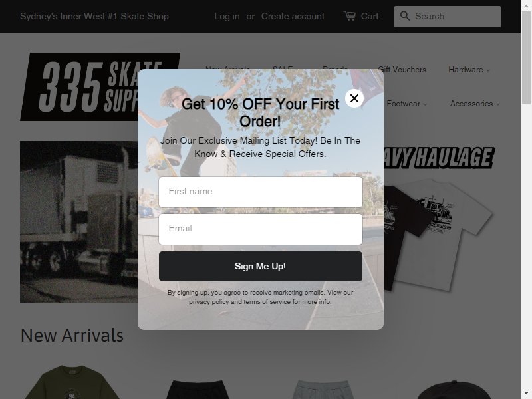Screen dimensions: 532x399
Task: Click the vertical page scrollbar thumb
Action: pyautogui.click(x=526, y=58)
